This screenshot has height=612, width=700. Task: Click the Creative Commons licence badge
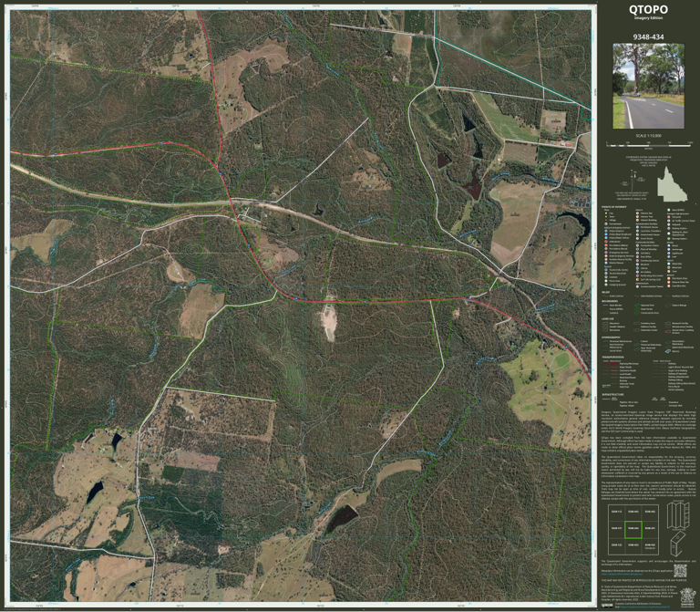[x=607, y=606]
